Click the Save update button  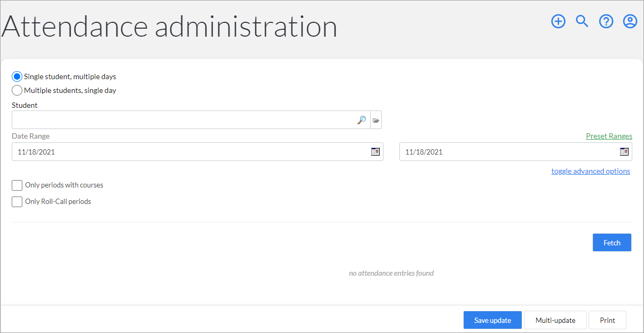pos(492,320)
